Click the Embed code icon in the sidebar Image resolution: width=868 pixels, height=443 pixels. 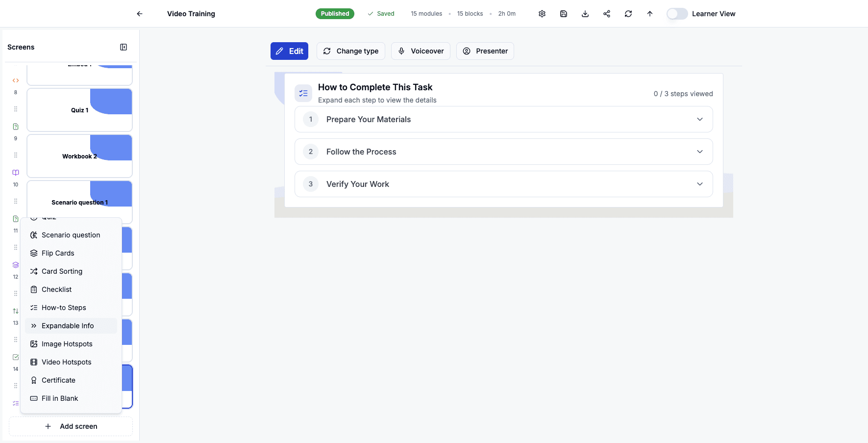click(15, 80)
